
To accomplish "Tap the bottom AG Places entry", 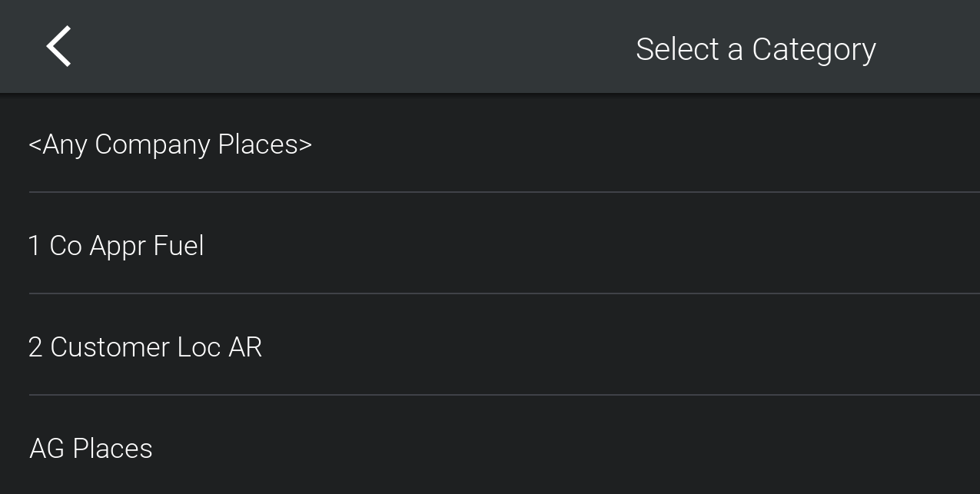I will 91,449.
